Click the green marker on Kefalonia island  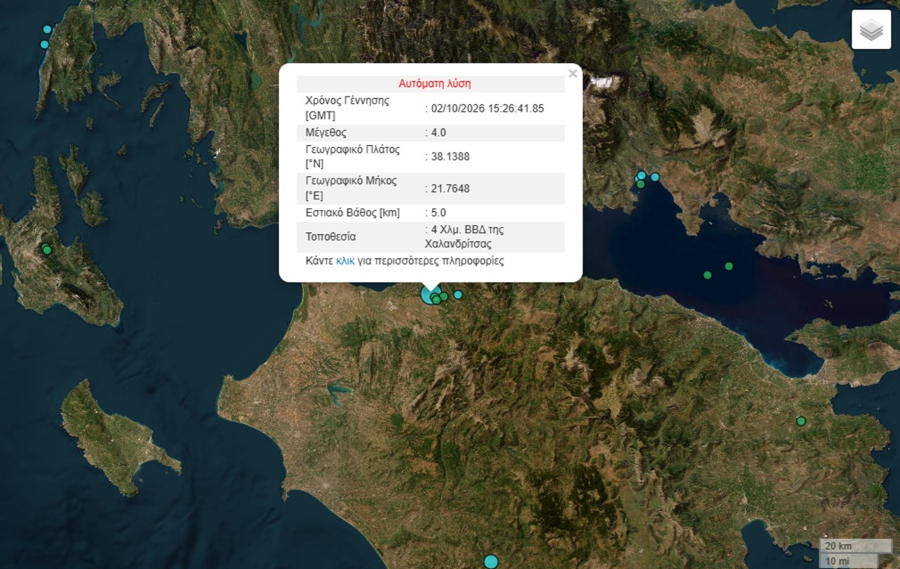[47, 250]
